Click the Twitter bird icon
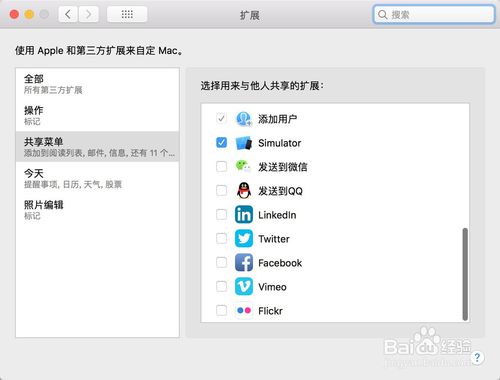The image size is (500, 380). click(244, 239)
